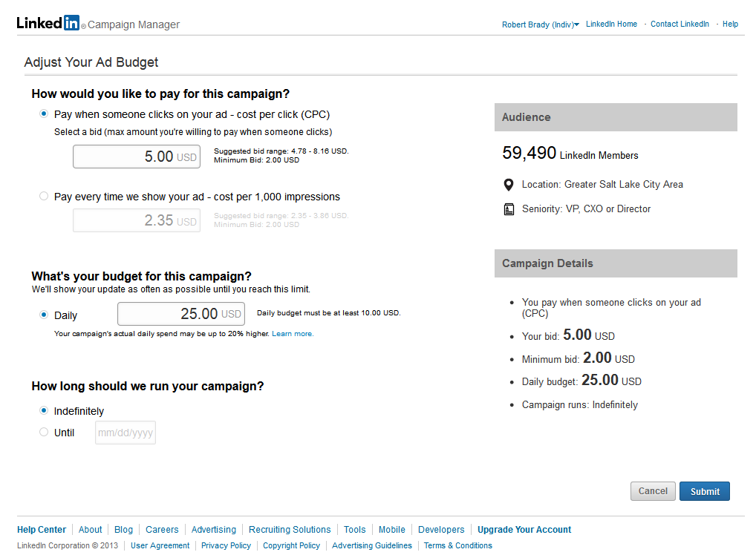Click Upgrade Your Account link
This screenshot has height=555, width=756.
(x=524, y=530)
